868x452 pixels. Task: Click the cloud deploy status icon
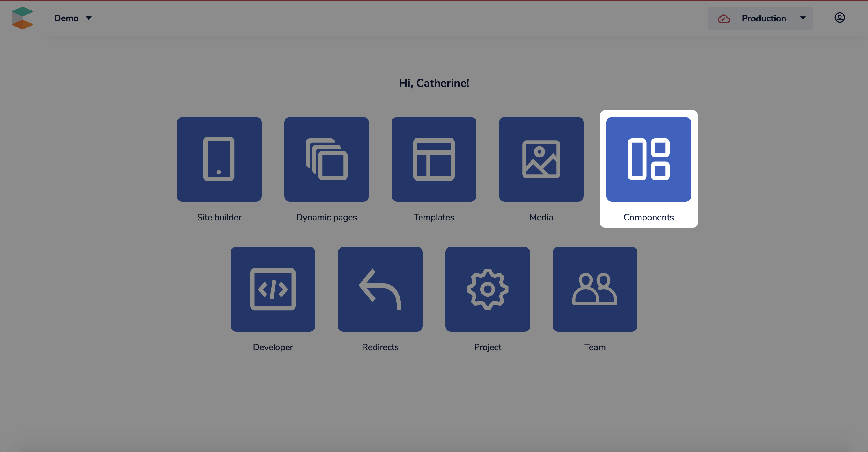[723, 19]
